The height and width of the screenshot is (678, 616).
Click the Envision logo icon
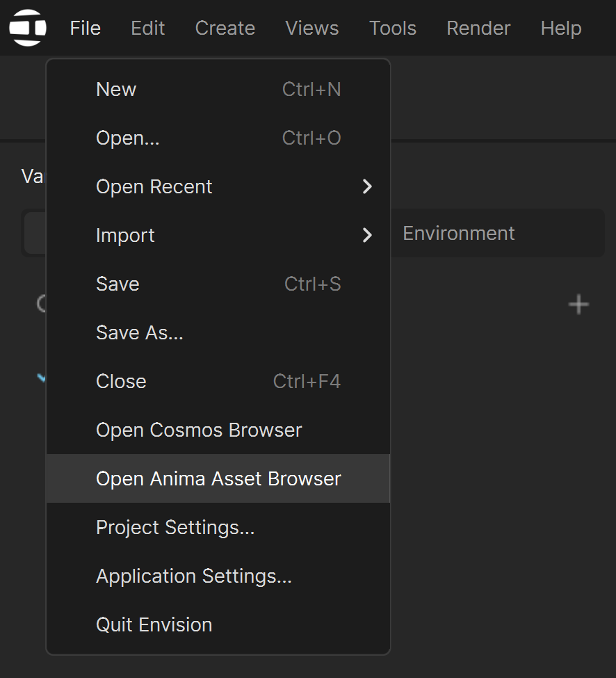point(28,28)
